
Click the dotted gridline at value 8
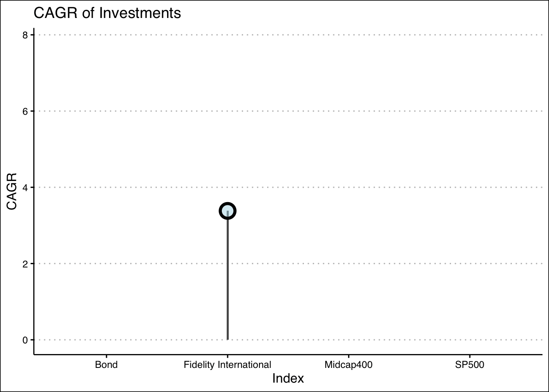click(288, 35)
